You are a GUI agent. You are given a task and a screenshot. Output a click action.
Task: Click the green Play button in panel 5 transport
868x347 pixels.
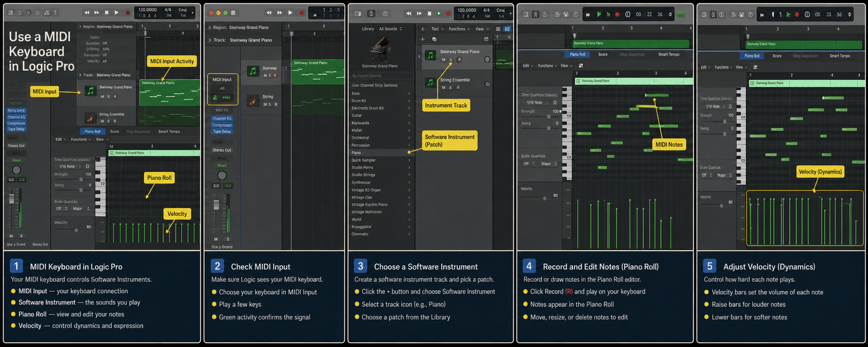[789, 15]
